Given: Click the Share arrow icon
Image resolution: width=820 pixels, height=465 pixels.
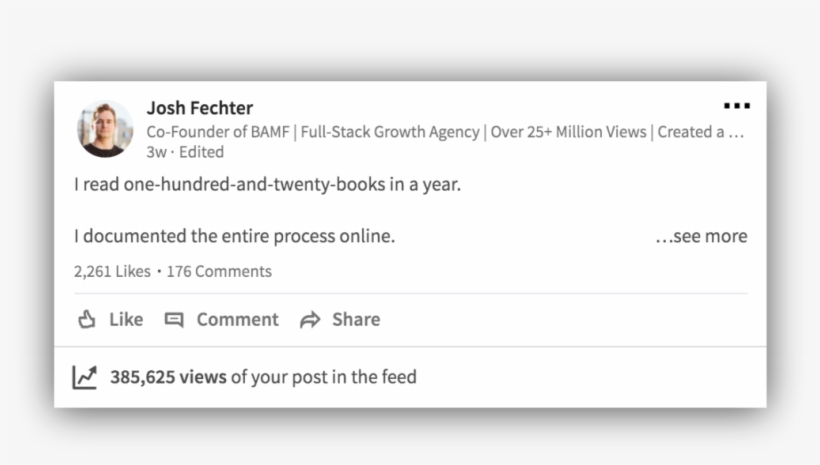Looking at the screenshot, I should [x=310, y=320].
